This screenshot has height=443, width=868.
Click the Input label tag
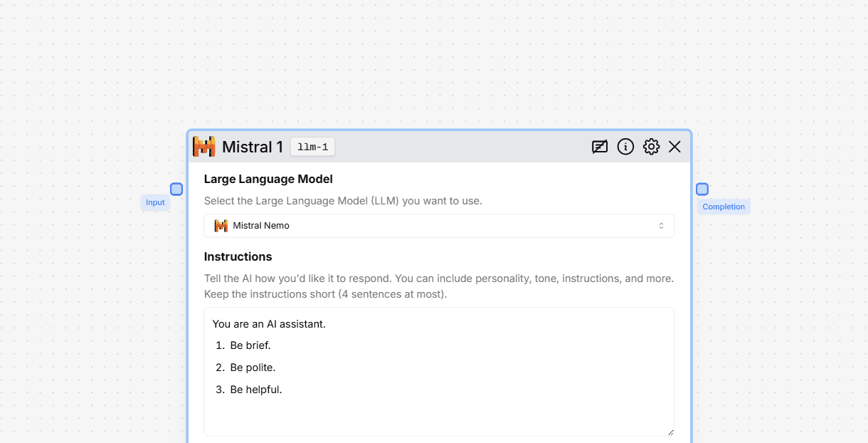click(155, 202)
